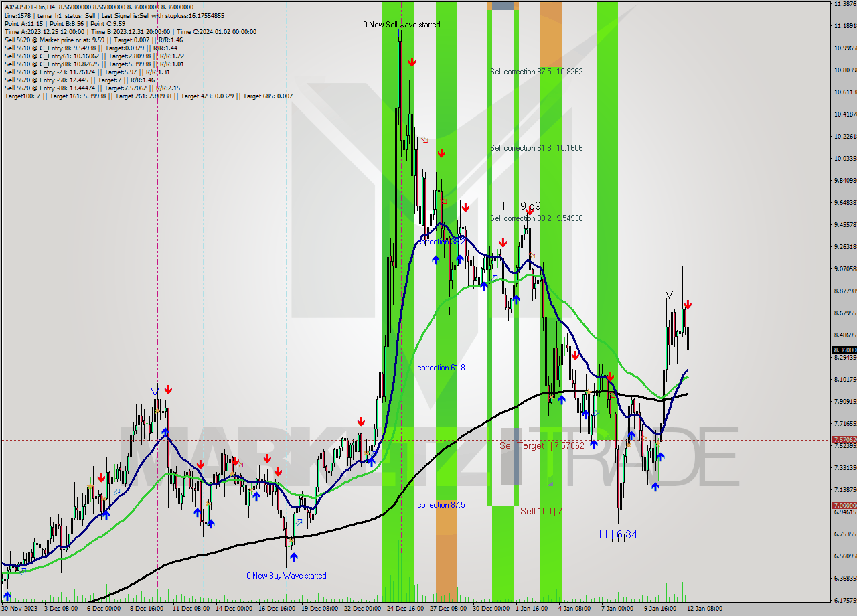
Task: Select the 'AXSUSDT-Bin,H4' symbol header text
Action: (x=30, y=6)
